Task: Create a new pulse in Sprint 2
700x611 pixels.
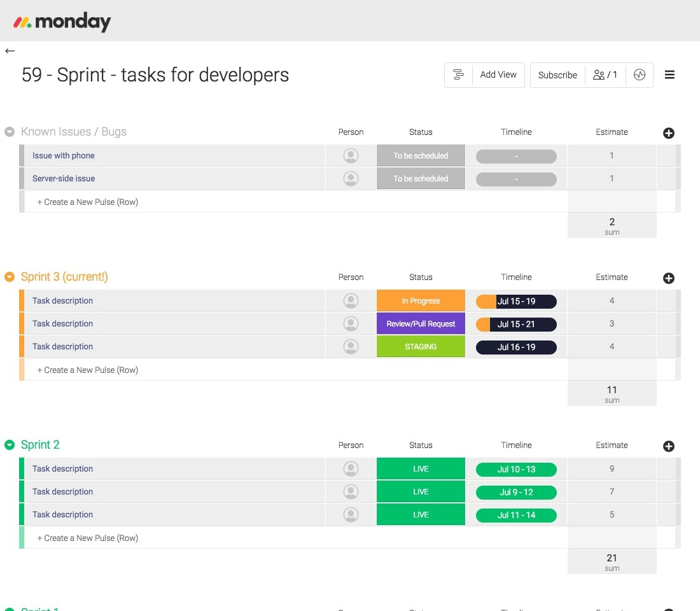Action: click(88, 538)
